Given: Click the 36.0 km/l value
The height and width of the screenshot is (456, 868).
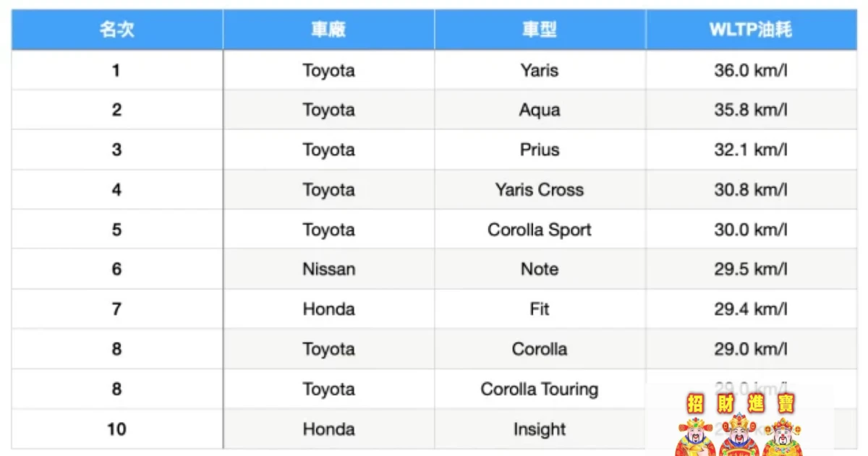Looking at the screenshot, I should point(751,70).
